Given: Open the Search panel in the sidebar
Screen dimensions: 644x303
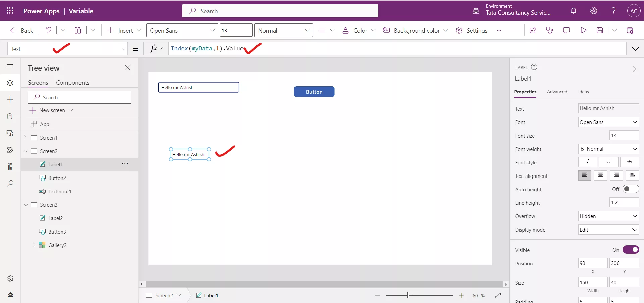Looking at the screenshot, I should click(x=10, y=184).
